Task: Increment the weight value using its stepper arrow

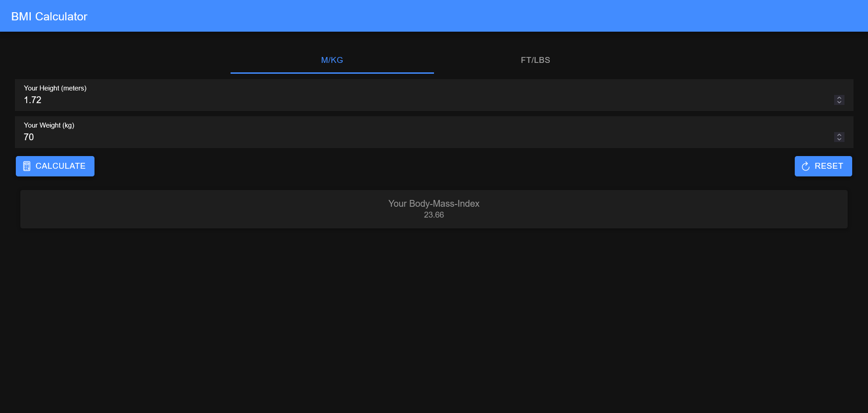Action: (x=840, y=134)
